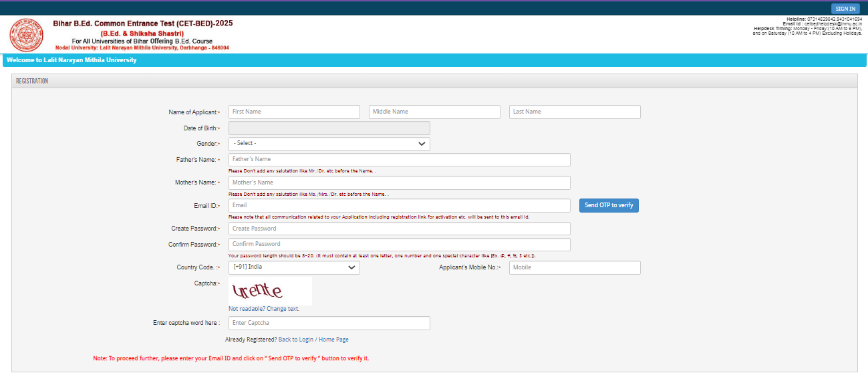This screenshot has height=379, width=868.
Task: Click the captcha image
Action: (x=270, y=291)
